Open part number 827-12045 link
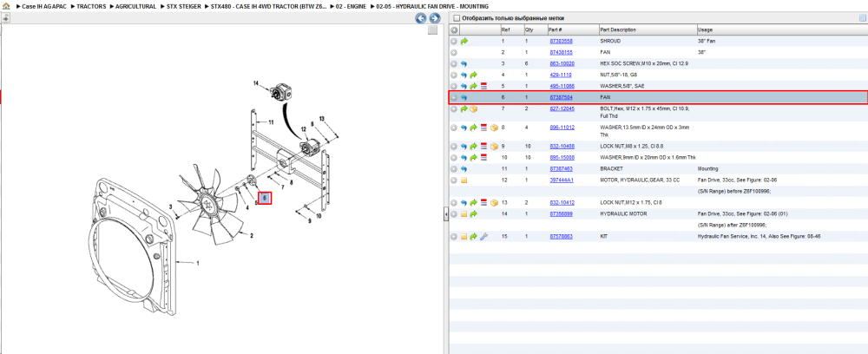Image resolution: width=868 pixels, height=354 pixels. point(562,109)
